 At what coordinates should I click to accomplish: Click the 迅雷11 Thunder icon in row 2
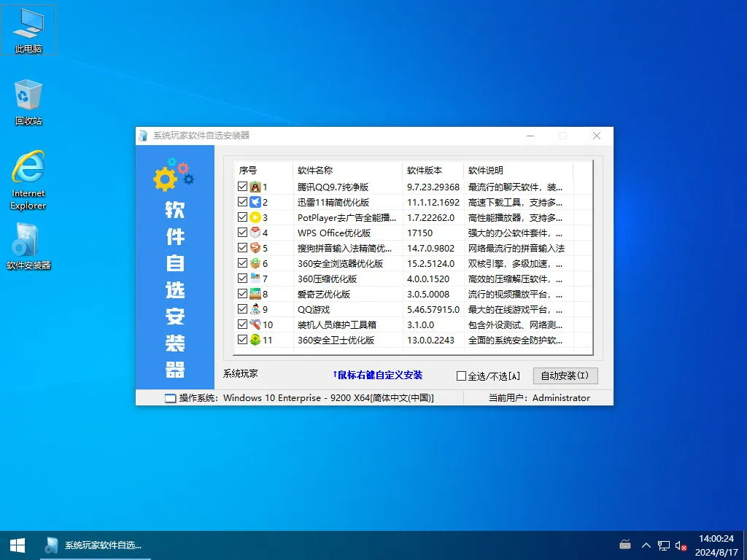tap(257, 202)
